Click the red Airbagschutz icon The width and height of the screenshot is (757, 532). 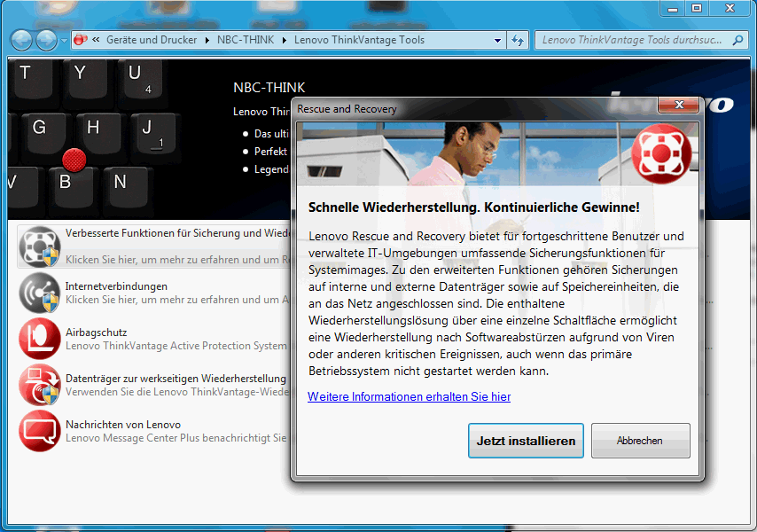(40, 339)
